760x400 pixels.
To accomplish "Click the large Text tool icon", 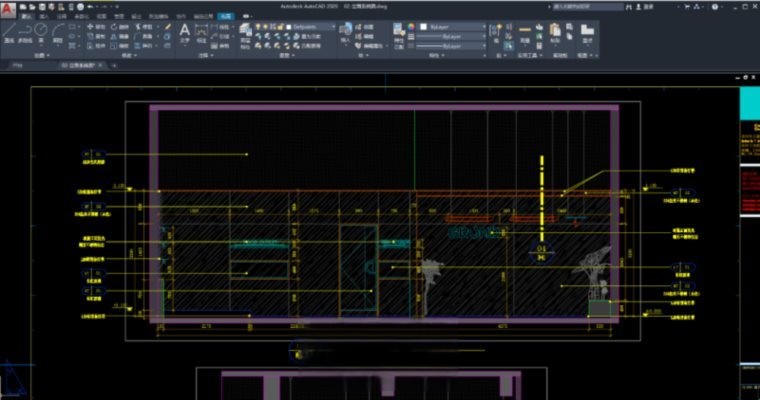I will [x=184, y=32].
